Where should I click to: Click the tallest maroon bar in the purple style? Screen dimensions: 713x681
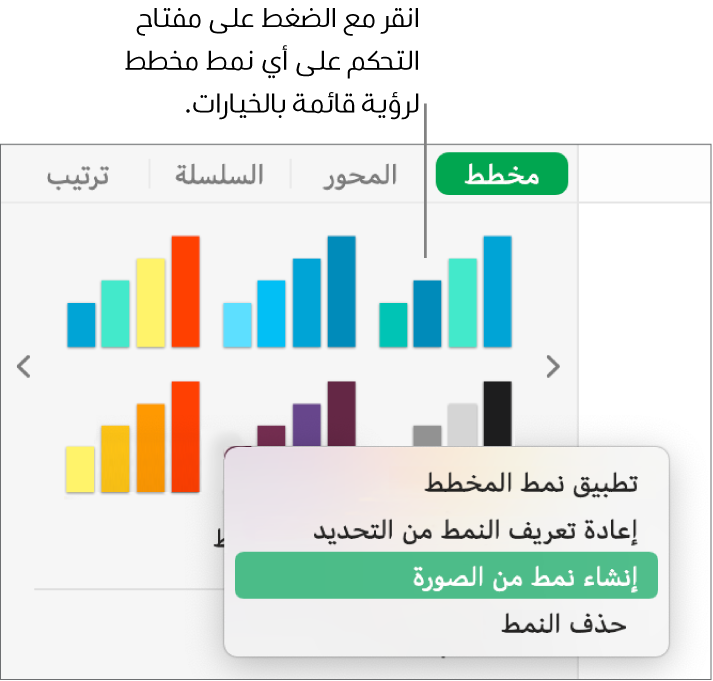point(341,410)
